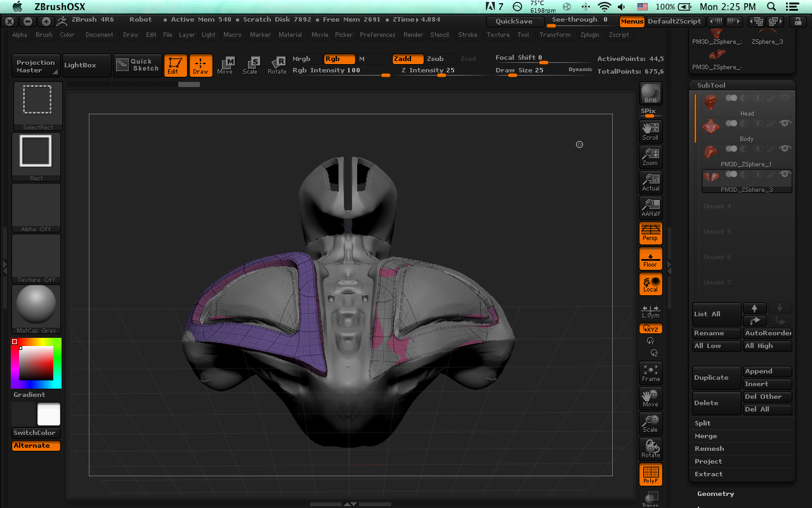
Task: Open the Brush menu
Action: tap(44, 35)
